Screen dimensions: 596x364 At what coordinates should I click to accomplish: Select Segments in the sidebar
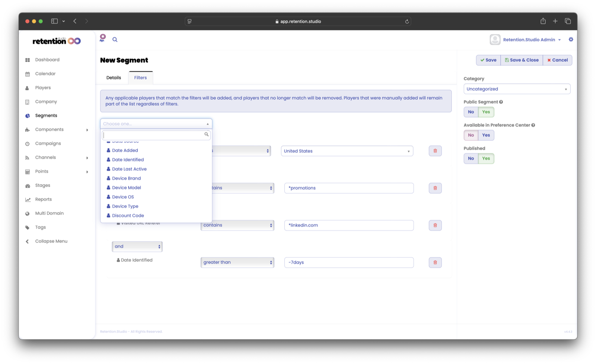[x=46, y=115]
